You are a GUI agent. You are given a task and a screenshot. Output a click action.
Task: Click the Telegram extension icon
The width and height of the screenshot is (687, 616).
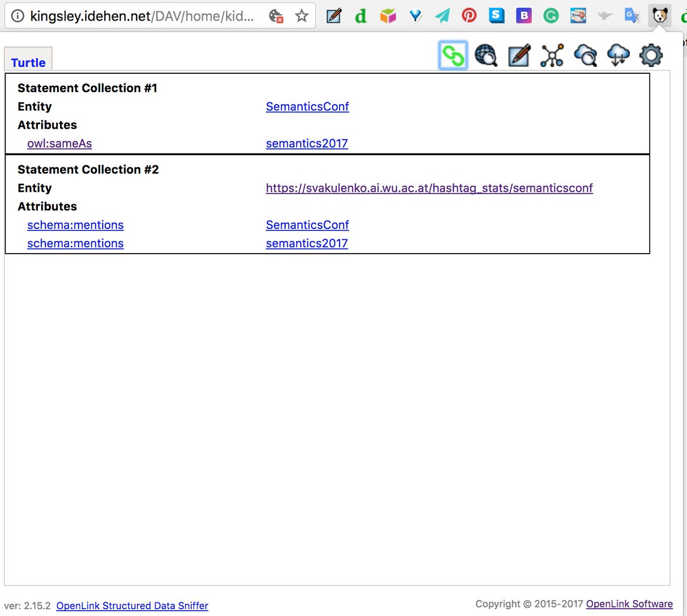click(x=441, y=15)
